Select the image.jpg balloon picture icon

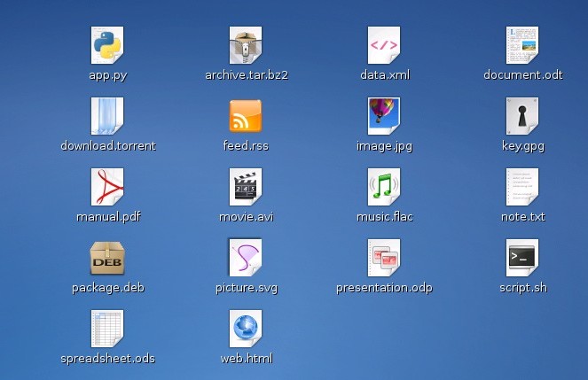coord(384,115)
